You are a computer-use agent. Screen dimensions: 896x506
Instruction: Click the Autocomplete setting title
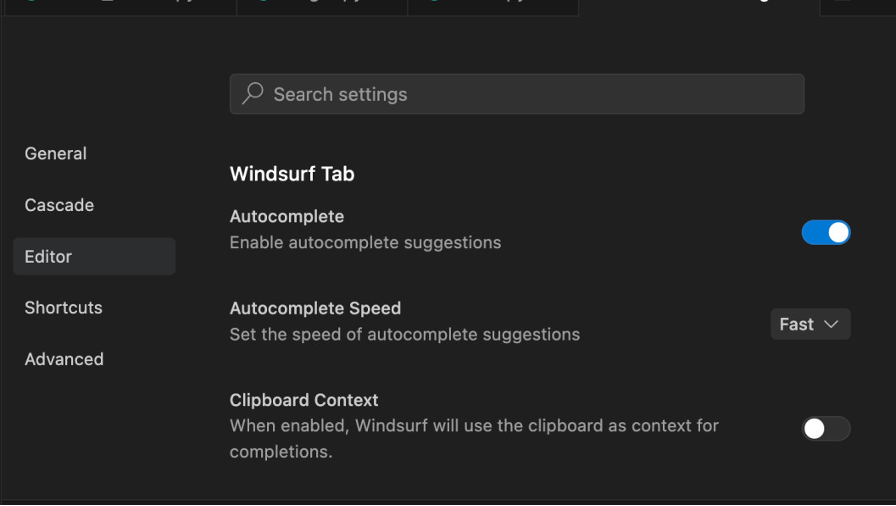coord(287,216)
